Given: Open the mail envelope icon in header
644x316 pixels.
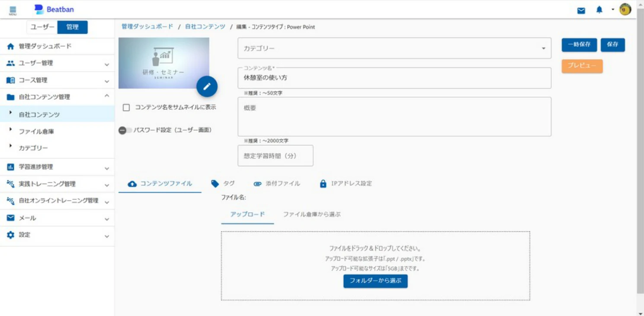Looking at the screenshot, I should pyautogui.click(x=581, y=10).
